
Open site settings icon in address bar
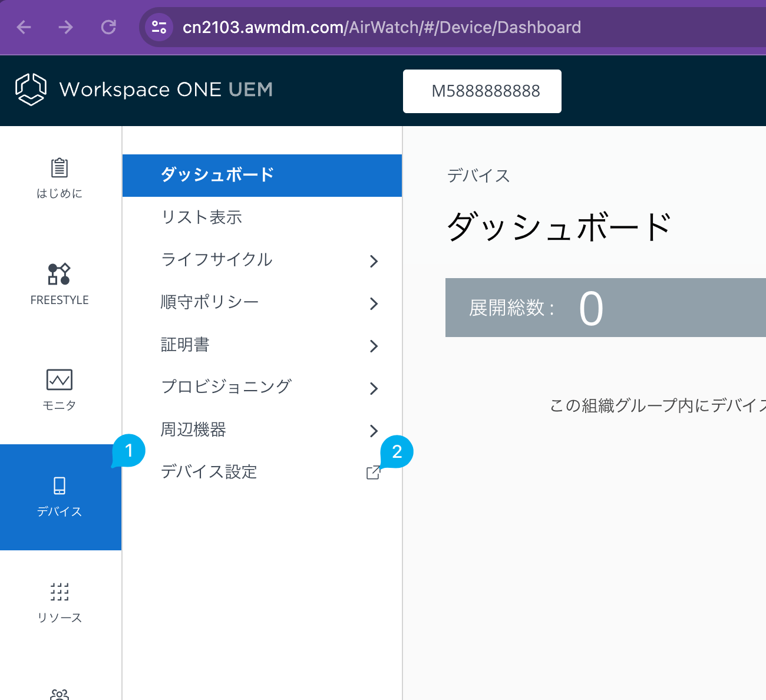159,27
